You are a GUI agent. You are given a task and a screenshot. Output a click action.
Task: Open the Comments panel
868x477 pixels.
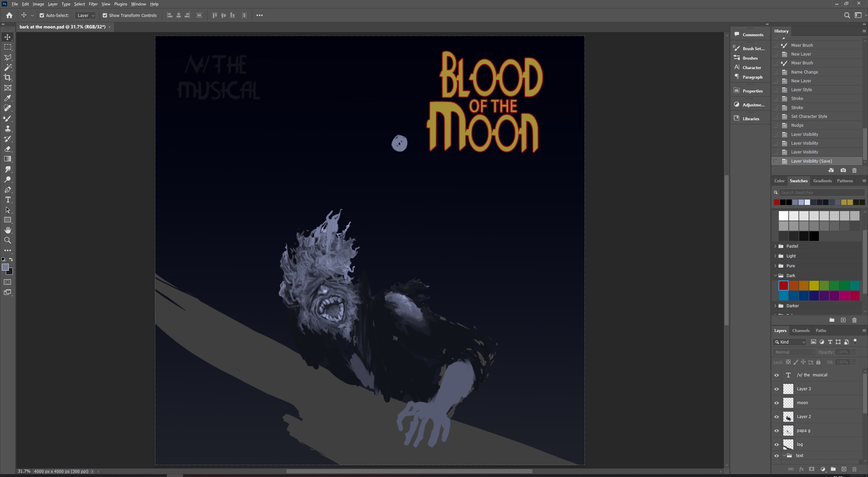tap(749, 35)
